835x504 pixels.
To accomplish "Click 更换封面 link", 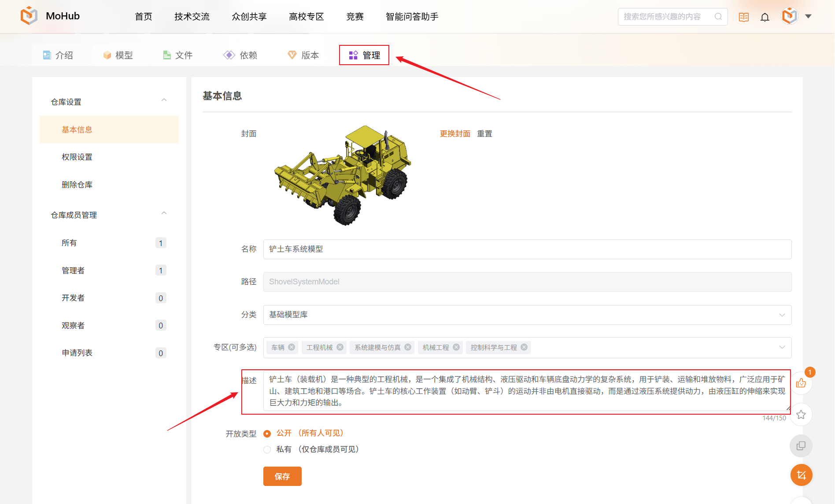I will (x=455, y=133).
